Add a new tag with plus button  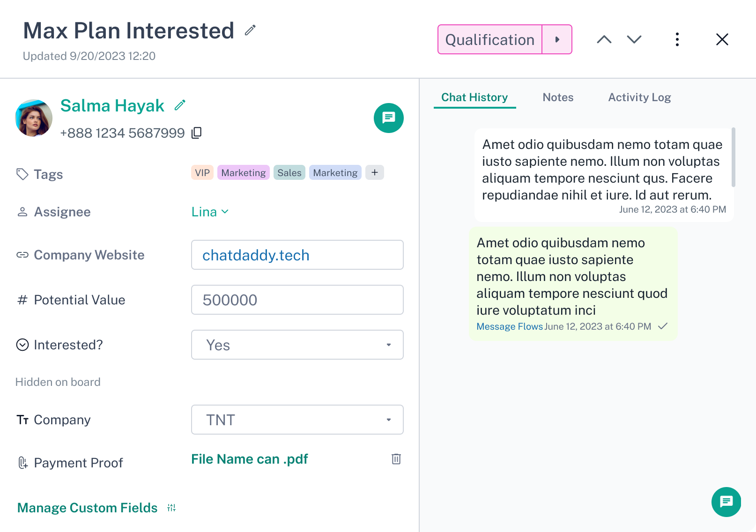coord(375,173)
